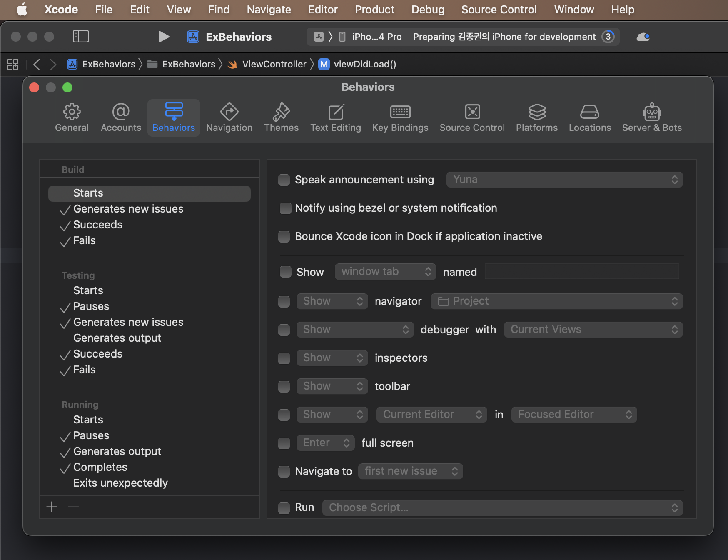This screenshot has width=728, height=560.
Task: Click the ExBehaviors folder icon in the breadcrumb
Action: 152,64
